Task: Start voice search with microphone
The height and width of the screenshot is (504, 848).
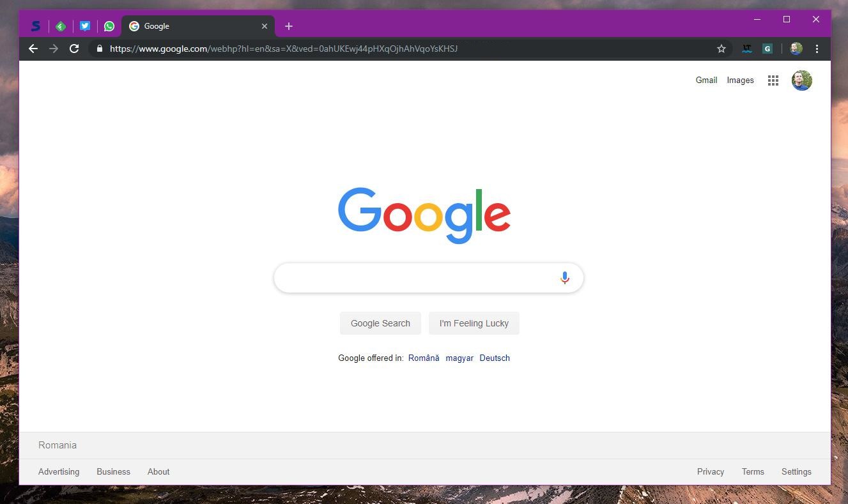Action: (x=565, y=278)
